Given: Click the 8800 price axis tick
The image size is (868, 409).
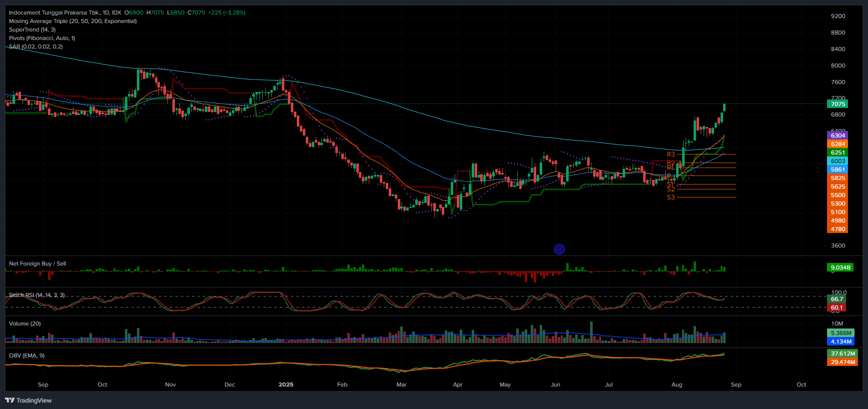Looking at the screenshot, I should pos(838,32).
